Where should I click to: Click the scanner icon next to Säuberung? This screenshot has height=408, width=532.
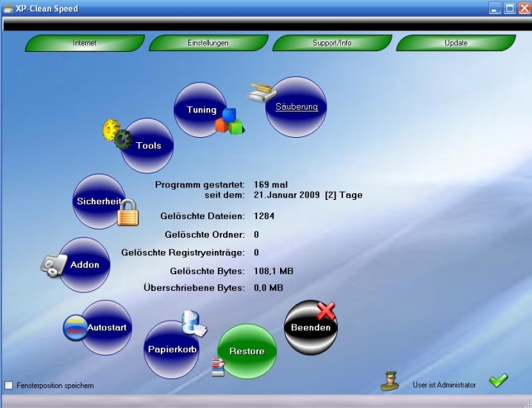coord(262,92)
